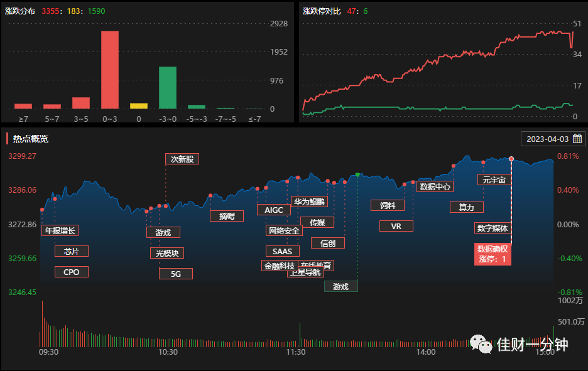Open the SAAS hotspot label

tap(282, 251)
